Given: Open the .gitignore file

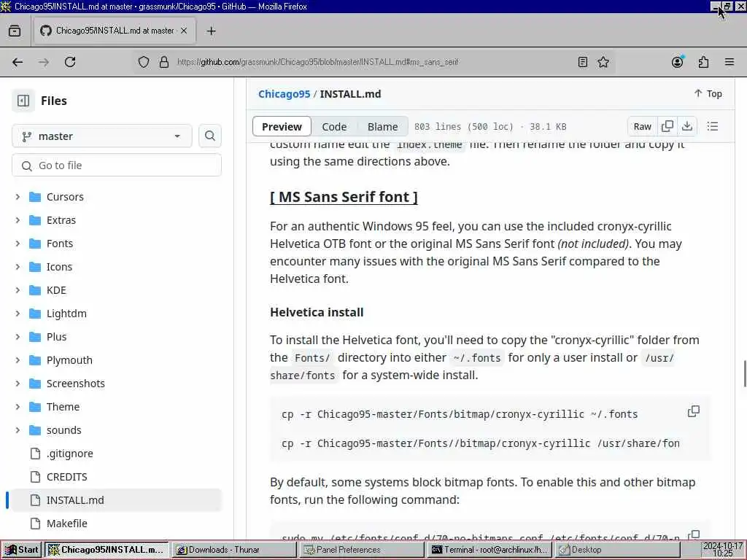Looking at the screenshot, I should click(x=69, y=454).
